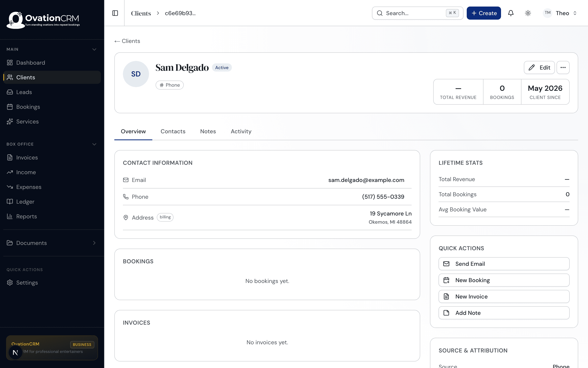Screen dimensions: 588x368
Task: Switch to the Contacts tab
Action: (173, 131)
